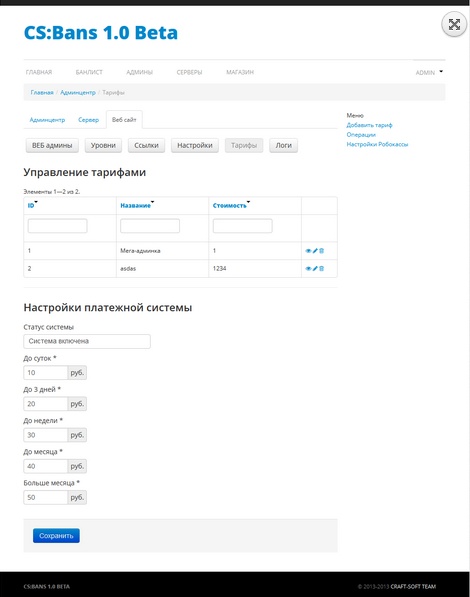470x597 pixels.
Task: Open the Логи section button
Action: [283, 145]
